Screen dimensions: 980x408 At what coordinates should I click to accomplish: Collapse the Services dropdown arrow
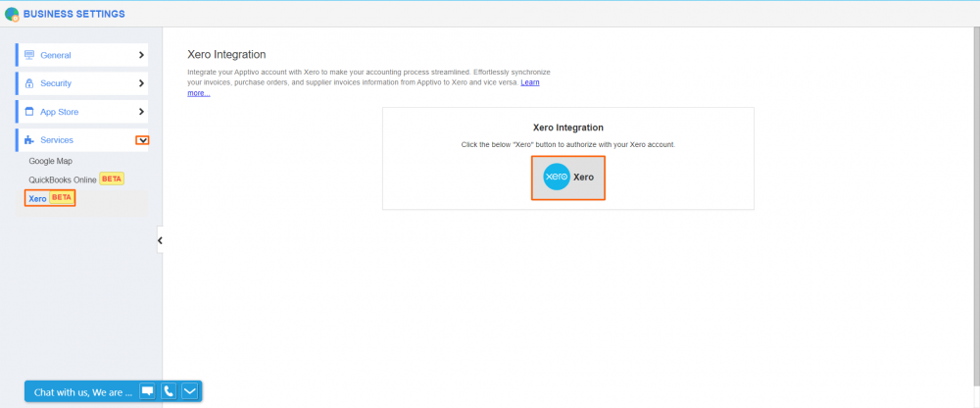142,140
